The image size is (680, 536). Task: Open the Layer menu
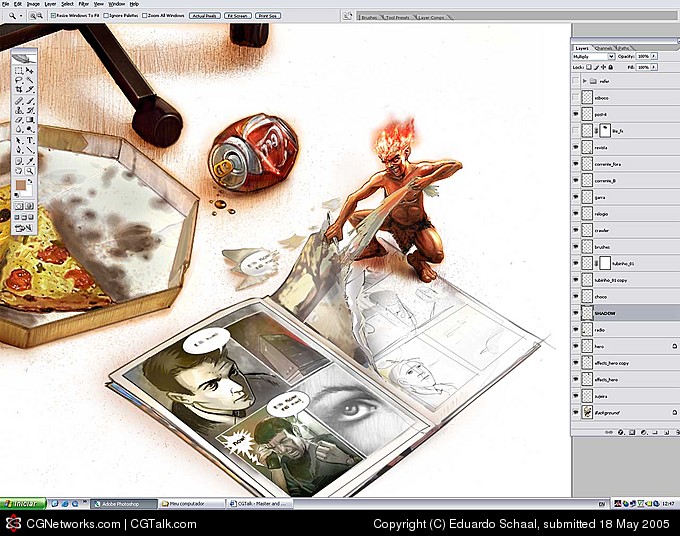click(x=50, y=4)
